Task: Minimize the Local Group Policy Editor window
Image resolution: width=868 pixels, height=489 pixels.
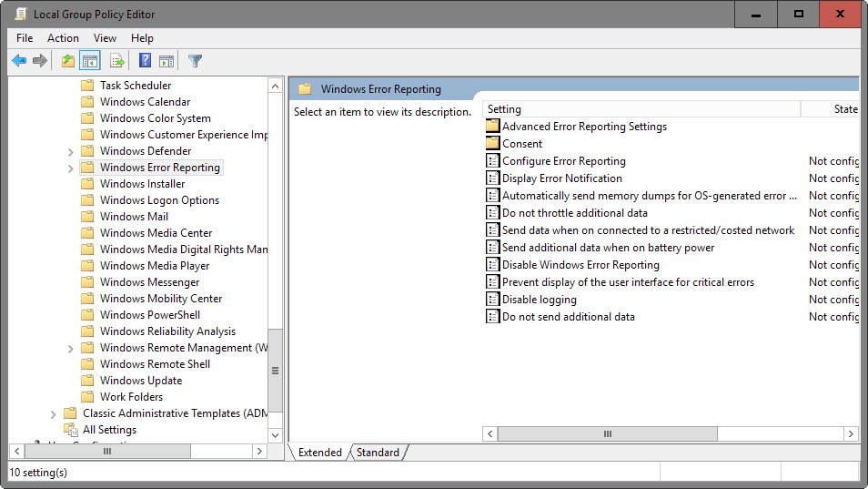Action: [755, 15]
